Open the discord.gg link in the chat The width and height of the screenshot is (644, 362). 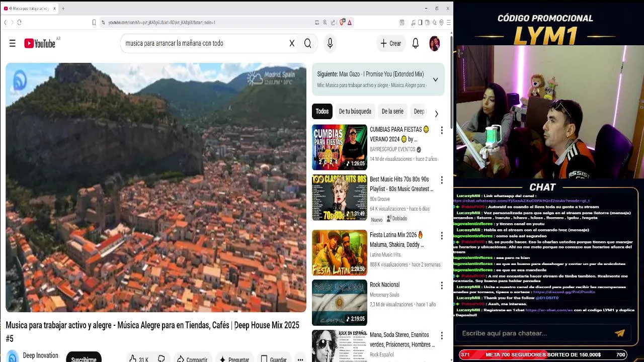click(x=564, y=292)
